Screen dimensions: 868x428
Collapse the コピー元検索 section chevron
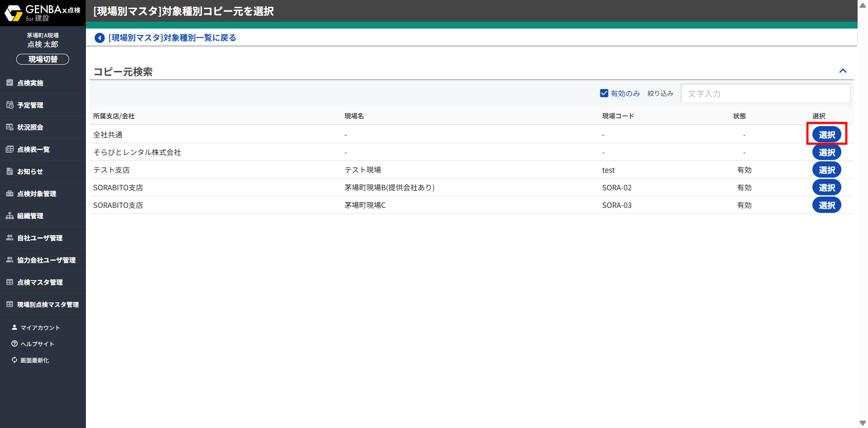843,71
